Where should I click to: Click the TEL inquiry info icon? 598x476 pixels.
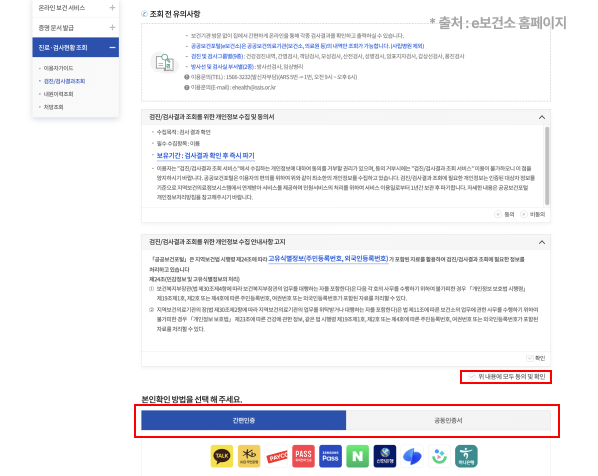click(x=187, y=77)
